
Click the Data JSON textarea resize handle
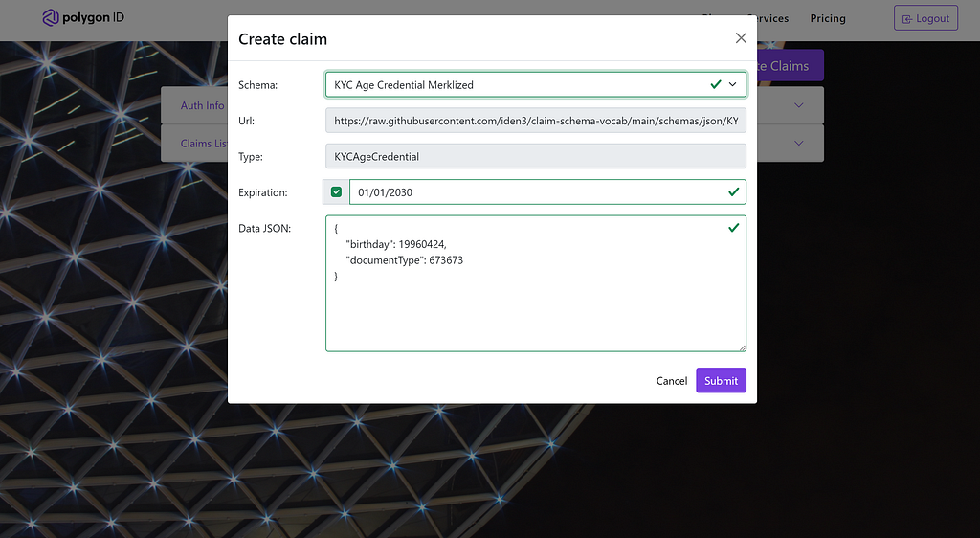tap(743, 347)
